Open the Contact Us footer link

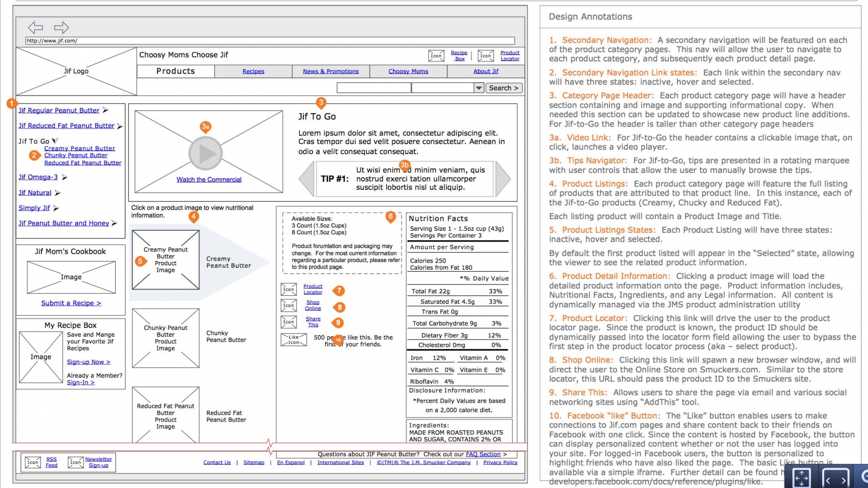click(x=217, y=462)
